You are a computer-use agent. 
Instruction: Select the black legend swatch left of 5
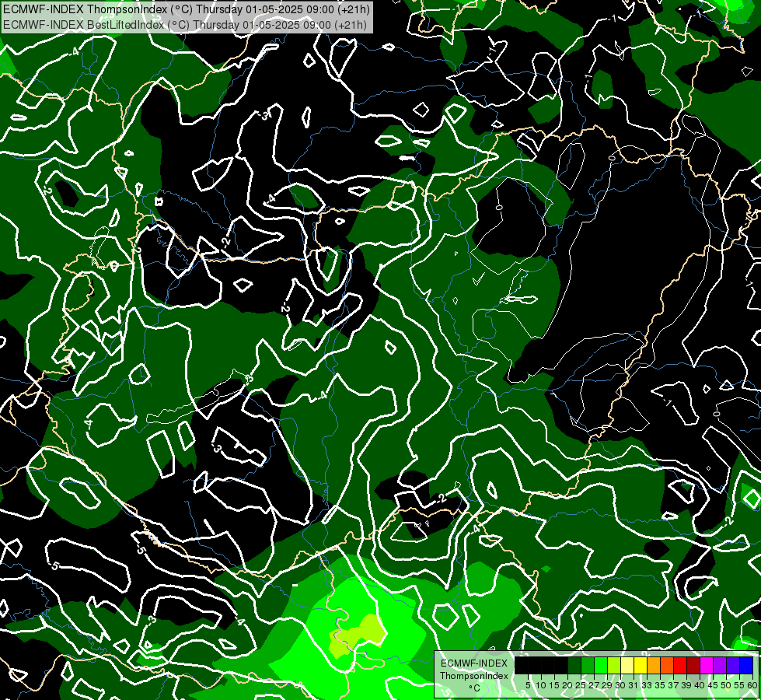[x=522, y=665]
